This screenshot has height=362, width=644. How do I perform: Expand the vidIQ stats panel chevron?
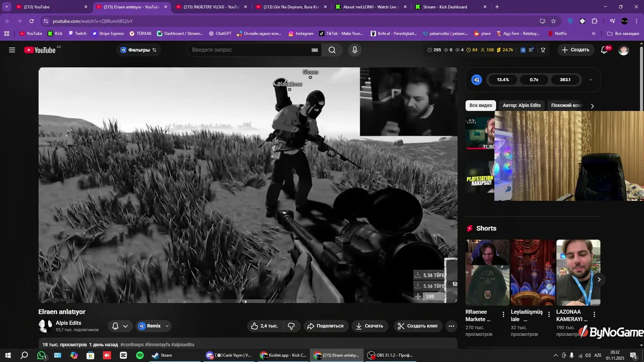click(x=591, y=79)
